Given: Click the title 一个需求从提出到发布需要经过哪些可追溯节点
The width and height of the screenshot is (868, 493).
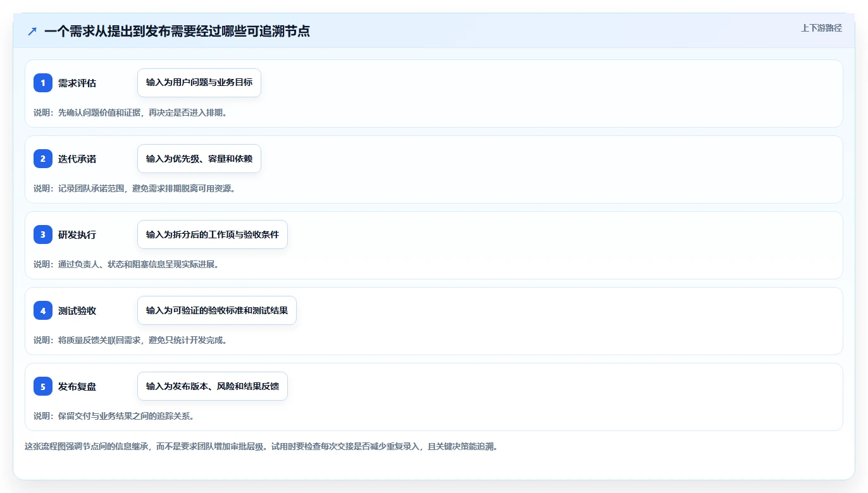Looking at the screenshot, I should 177,31.
